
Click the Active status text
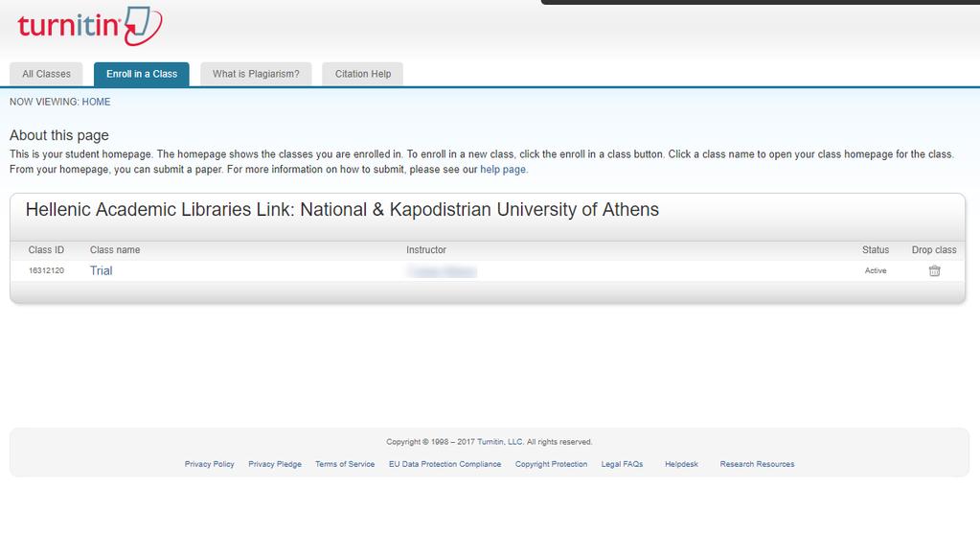(x=876, y=270)
